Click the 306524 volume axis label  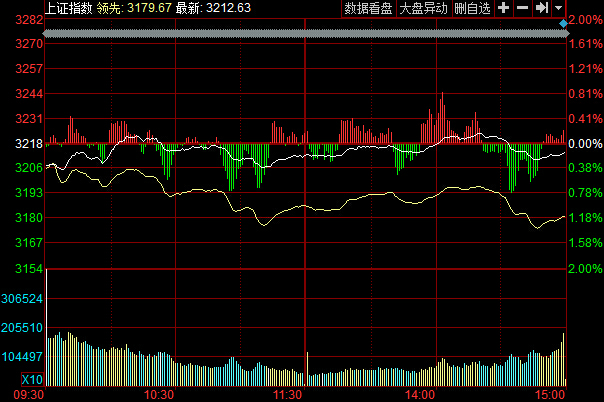[23, 299]
